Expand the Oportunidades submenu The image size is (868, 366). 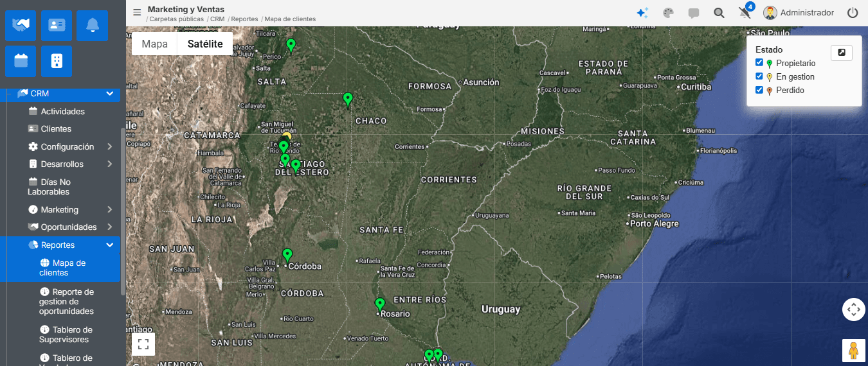click(x=110, y=227)
